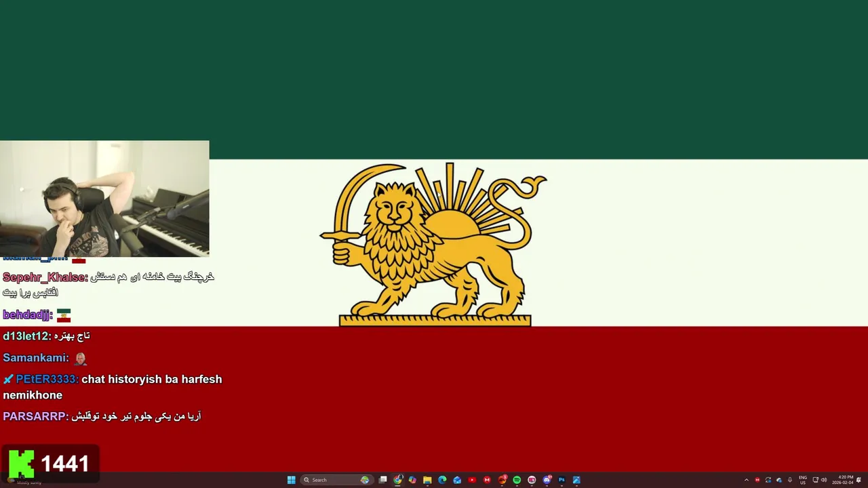
Task: Click the viewer count 1441
Action: (65, 464)
